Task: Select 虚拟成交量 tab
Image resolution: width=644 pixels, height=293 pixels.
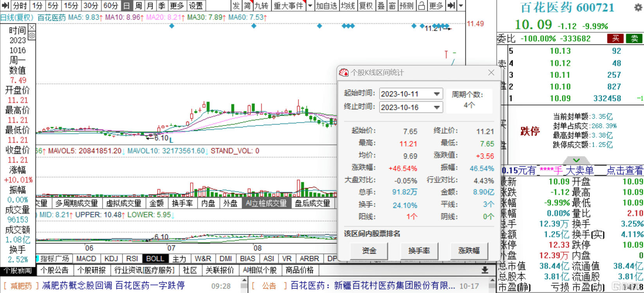Action: click(123, 203)
